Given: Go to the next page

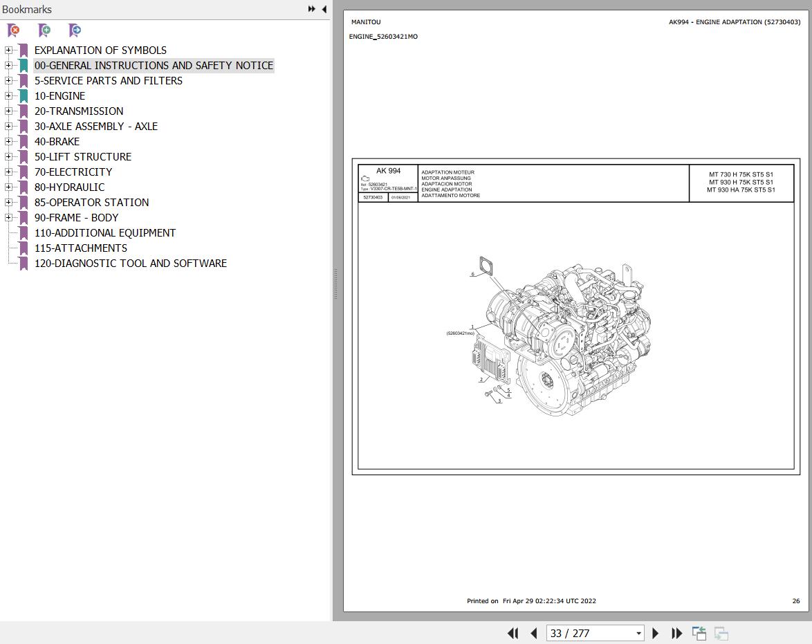Looking at the screenshot, I should pos(655,633).
